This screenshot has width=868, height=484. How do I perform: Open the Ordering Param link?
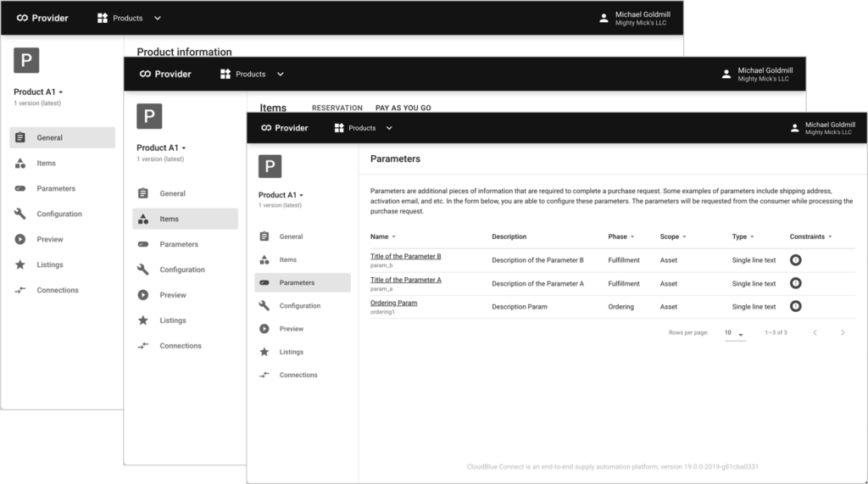393,303
